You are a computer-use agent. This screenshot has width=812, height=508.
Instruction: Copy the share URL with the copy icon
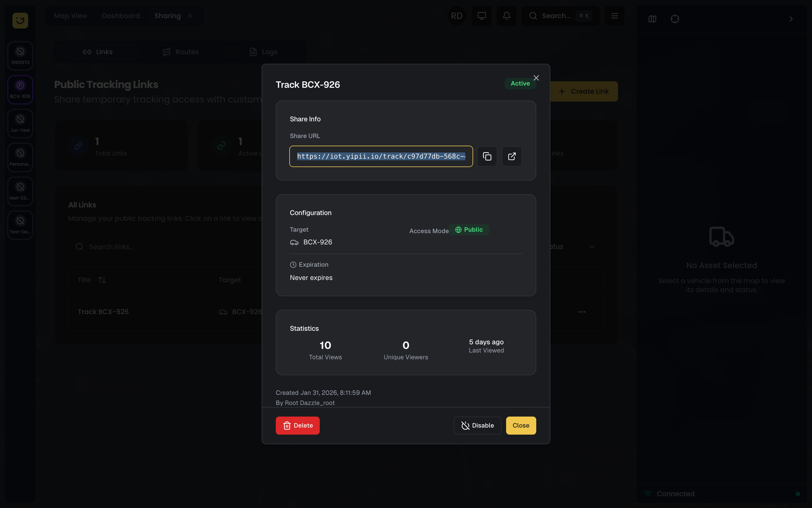click(x=487, y=156)
